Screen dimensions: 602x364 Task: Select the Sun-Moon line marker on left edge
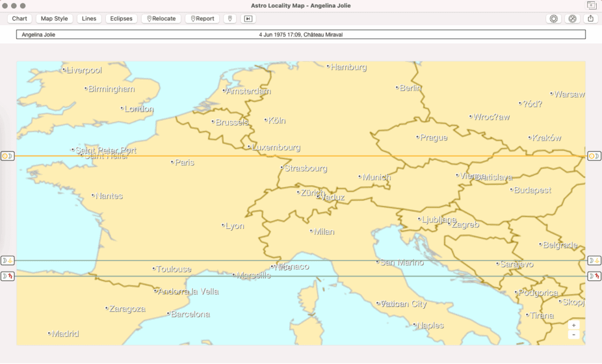7,156
